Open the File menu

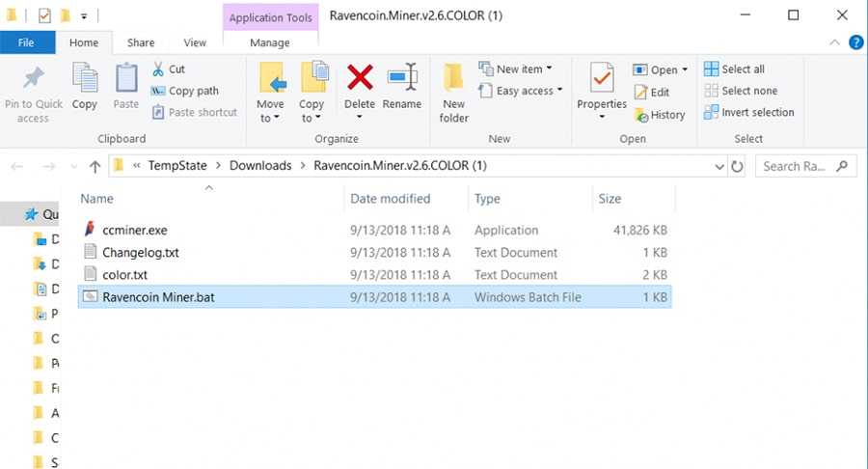click(26, 42)
